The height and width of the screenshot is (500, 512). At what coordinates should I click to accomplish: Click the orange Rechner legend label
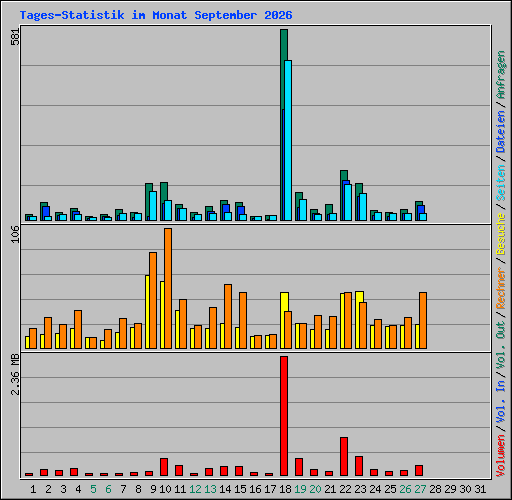[x=500, y=288]
